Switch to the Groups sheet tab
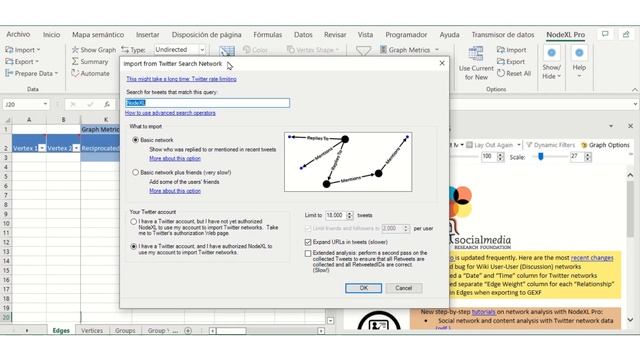Screen dimensions: 640x360 125,331
